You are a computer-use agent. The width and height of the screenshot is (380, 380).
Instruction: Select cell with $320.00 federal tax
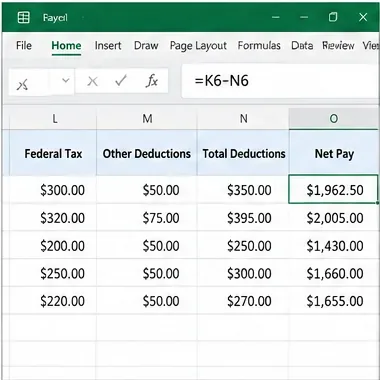click(x=53, y=218)
